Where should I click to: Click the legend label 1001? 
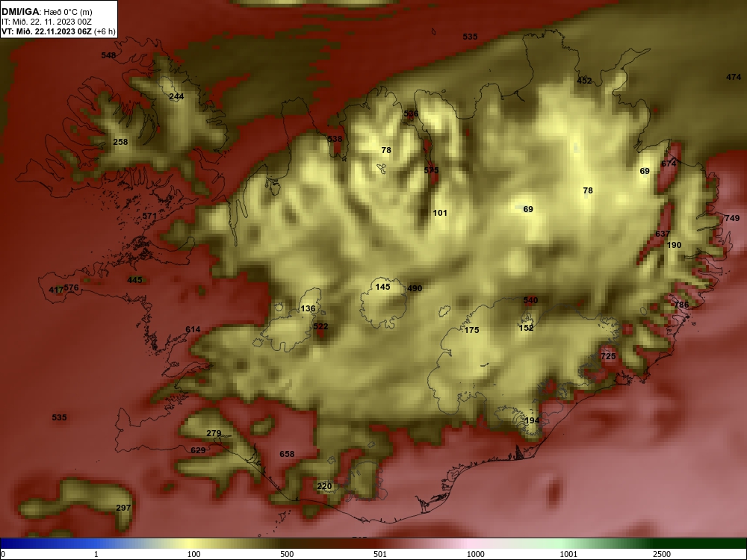coord(568,554)
